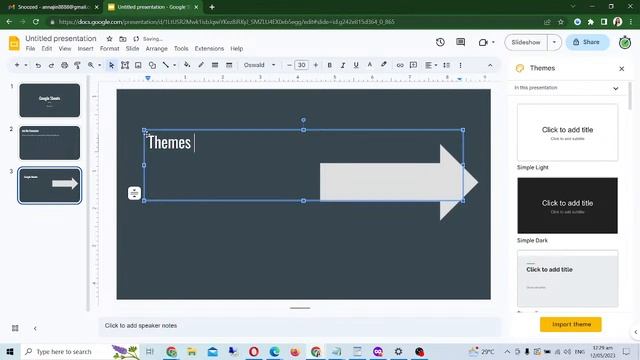
Task: Open the zoom level dropdown arrow
Action: point(99,65)
